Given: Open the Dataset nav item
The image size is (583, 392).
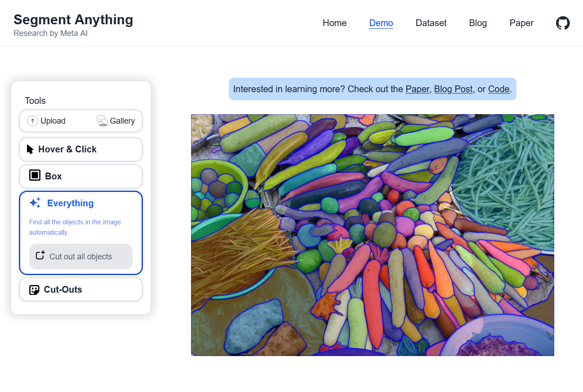Looking at the screenshot, I should [431, 23].
